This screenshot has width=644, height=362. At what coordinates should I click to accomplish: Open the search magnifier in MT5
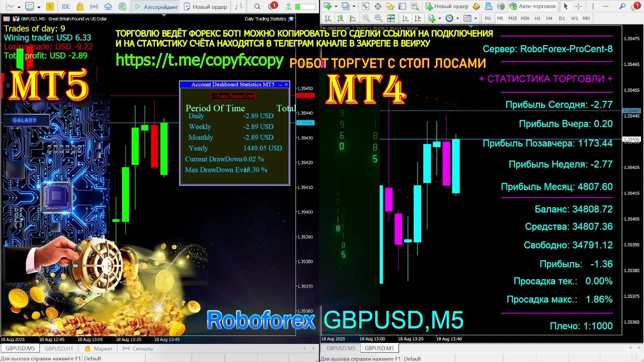pyautogui.click(x=257, y=7)
